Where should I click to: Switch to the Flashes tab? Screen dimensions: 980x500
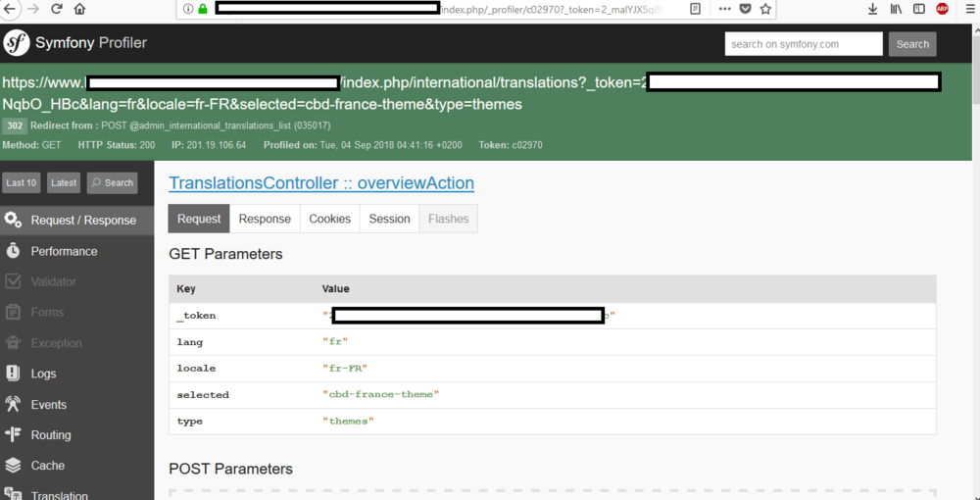click(448, 219)
